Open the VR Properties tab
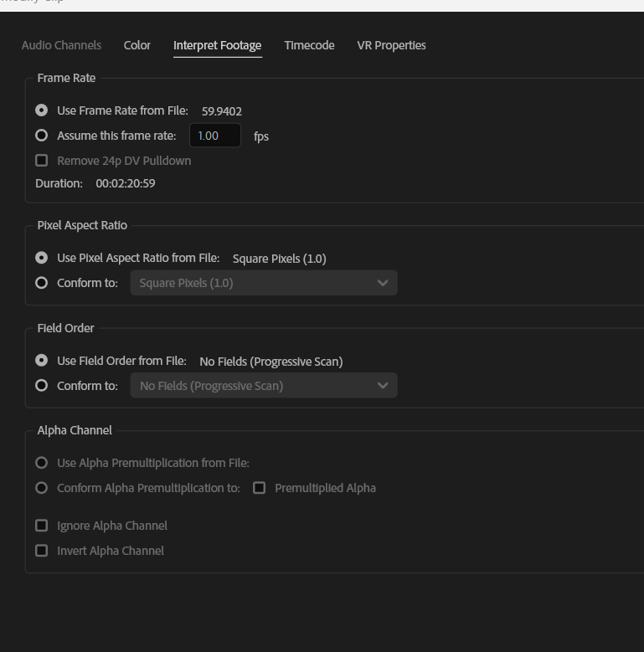 pyautogui.click(x=391, y=45)
